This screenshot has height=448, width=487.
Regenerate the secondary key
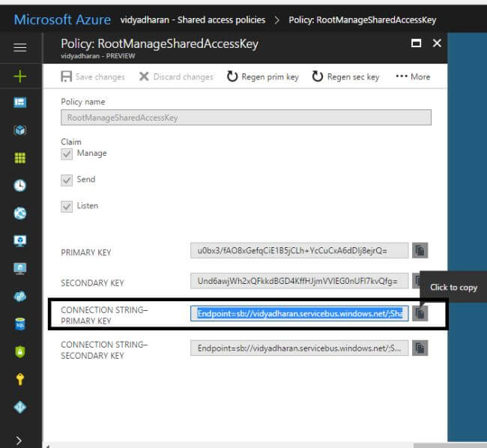pyautogui.click(x=345, y=76)
